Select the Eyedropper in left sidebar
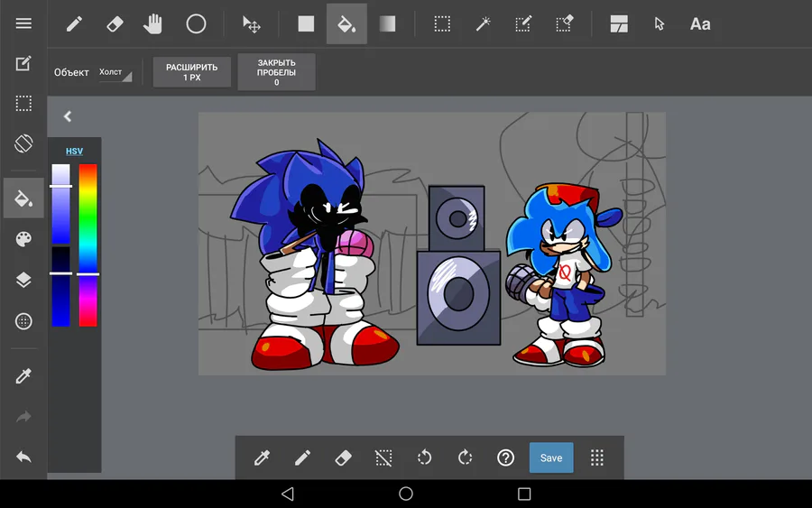Screen dimensions: 812x508 click(x=23, y=375)
